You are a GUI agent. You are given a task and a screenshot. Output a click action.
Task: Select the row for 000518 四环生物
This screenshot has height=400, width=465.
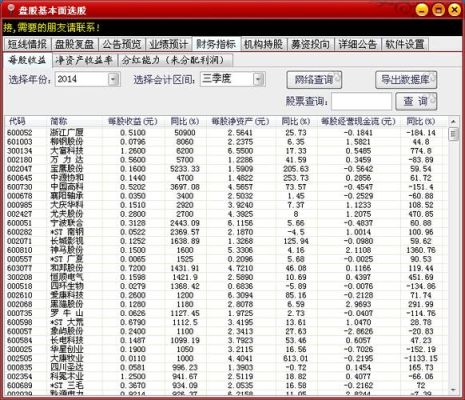point(226,286)
